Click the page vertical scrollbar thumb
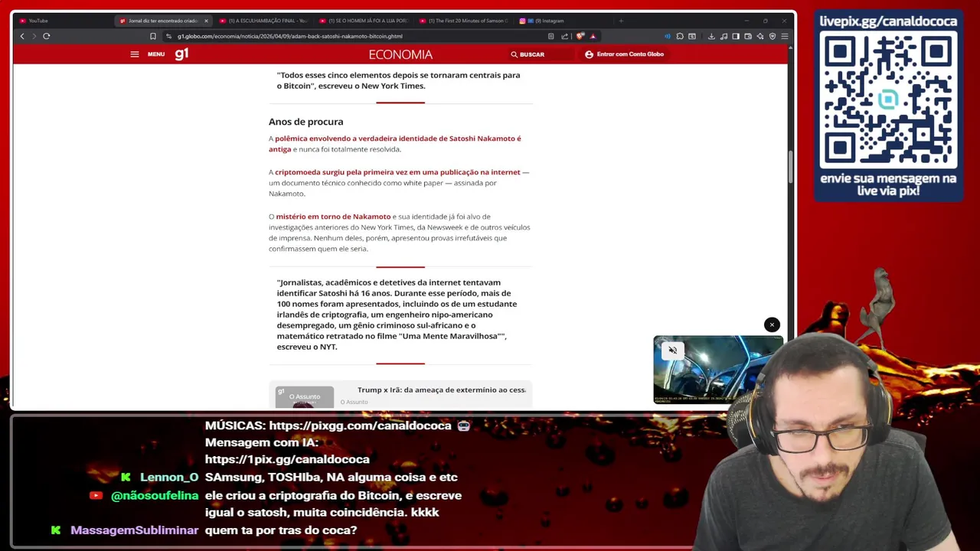This screenshot has height=551, width=980. pyautogui.click(x=791, y=168)
